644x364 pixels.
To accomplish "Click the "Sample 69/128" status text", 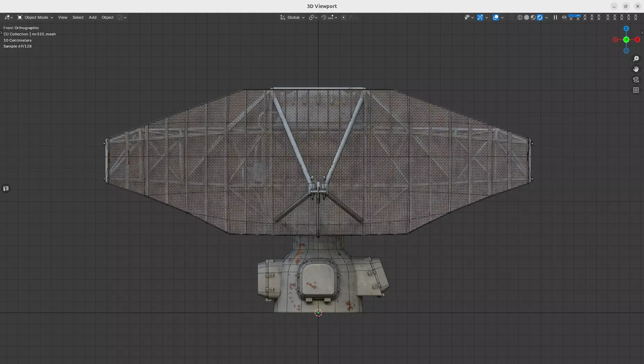I will pos(17,46).
